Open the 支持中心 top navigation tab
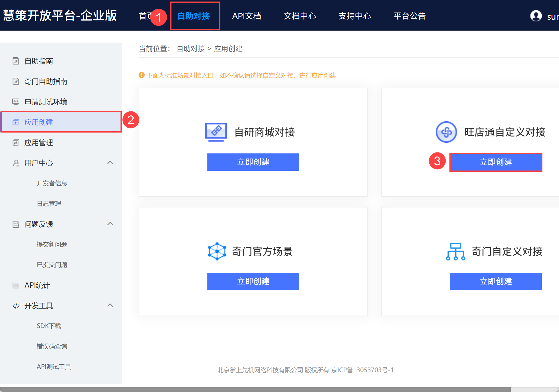Image resolution: width=559 pixels, height=392 pixels. click(x=355, y=16)
